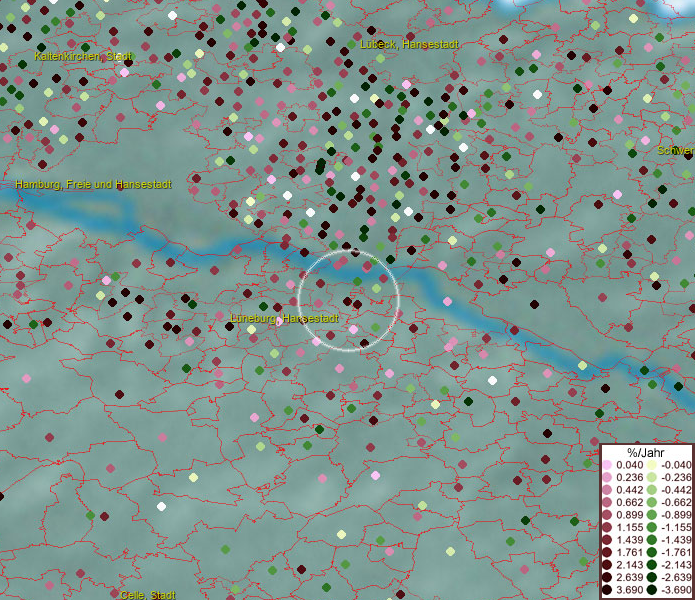The width and height of the screenshot is (695, 600).
Task: Click the legend value 0.899
Action: (x=630, y=515)
